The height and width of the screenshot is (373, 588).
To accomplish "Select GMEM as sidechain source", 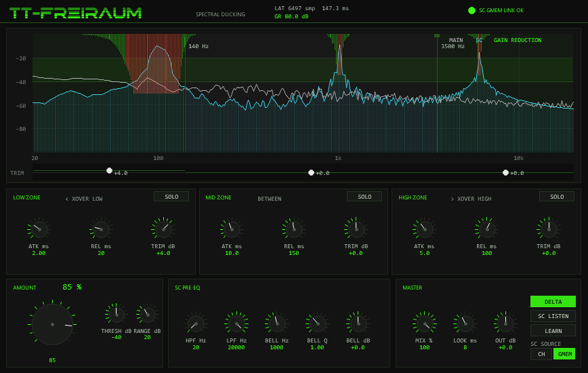I will (565, 354).
